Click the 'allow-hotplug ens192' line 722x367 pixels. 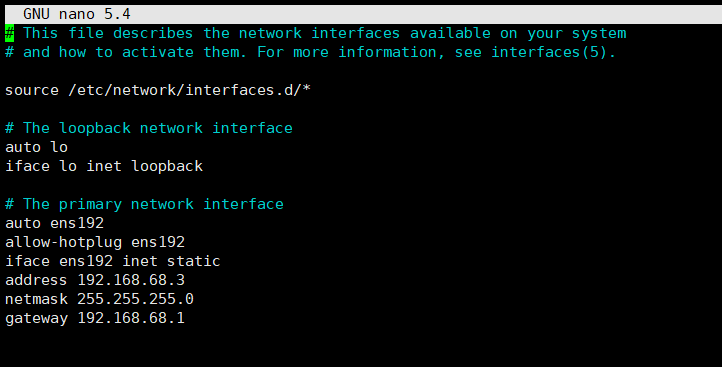(95, 242)
